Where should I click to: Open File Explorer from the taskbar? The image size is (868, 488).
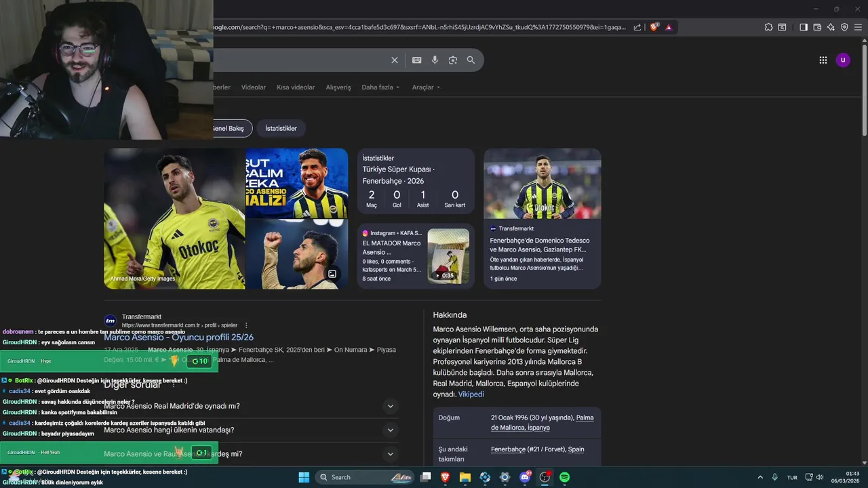pyautogui.click(x=465, y=477)
